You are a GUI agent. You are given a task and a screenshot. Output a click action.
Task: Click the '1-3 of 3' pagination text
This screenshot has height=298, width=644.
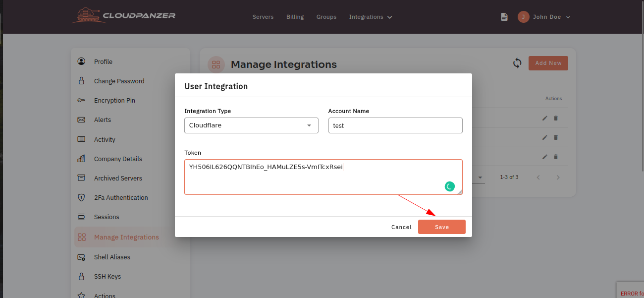509,177
